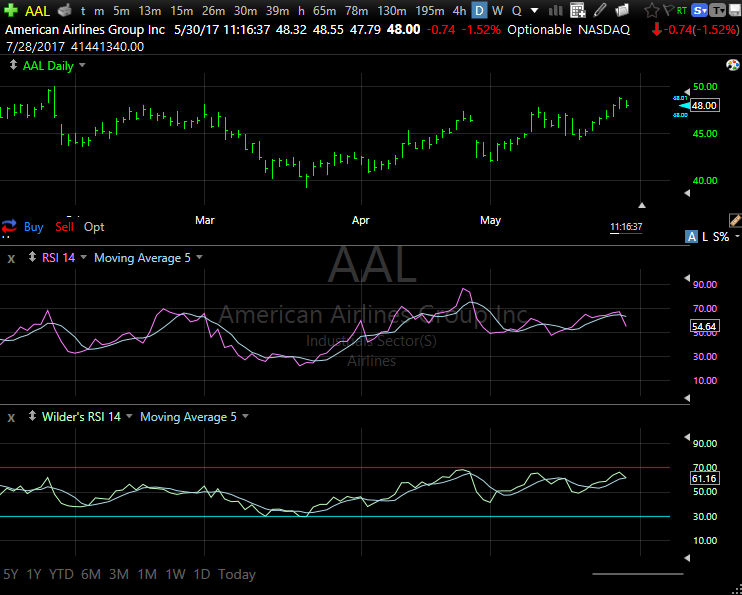Image resolution: width=742 pixels, height=595 pixels.
Task: Select the Today range tab
Action: coord(237,574)
